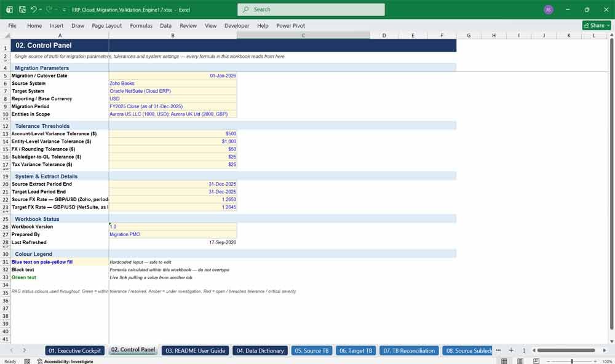Screen dimensions: 615x364
Task: Click Account-Level Variance Tolerance value $500
Action: [x=173, y=134]
